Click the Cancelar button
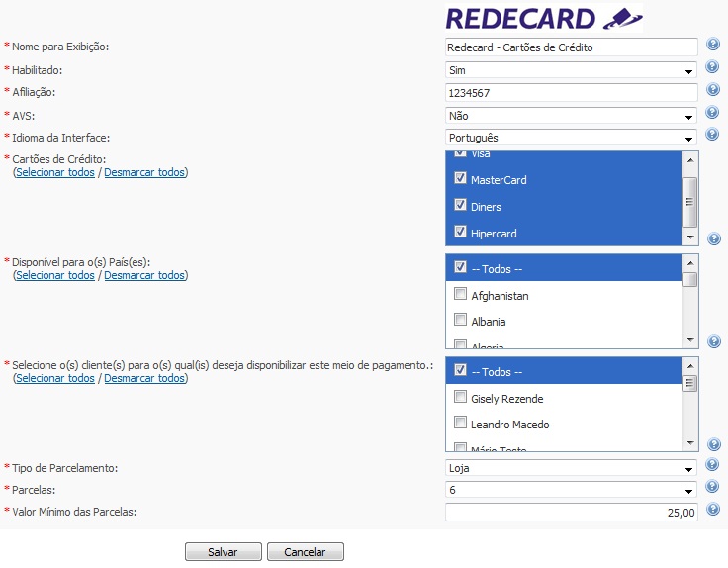Viewport: 728px width, 568px height. click(306, 552)
